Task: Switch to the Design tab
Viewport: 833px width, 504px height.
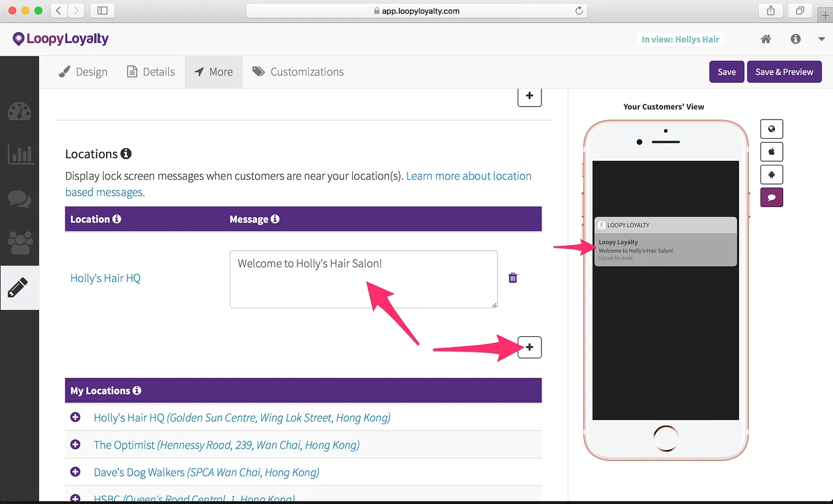Action: pos(83,72)
